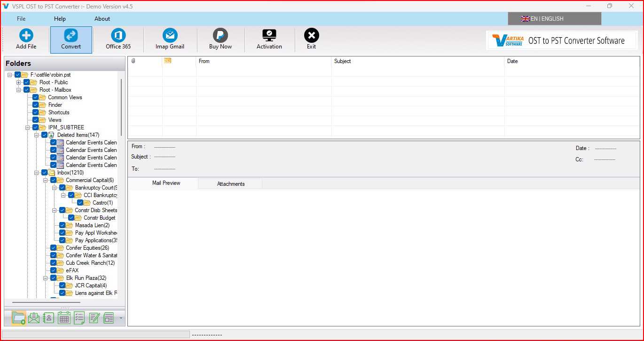Click the folder icon beside eFAX
This screenshot has height=341, width=644.
click(x=60, y=270)
